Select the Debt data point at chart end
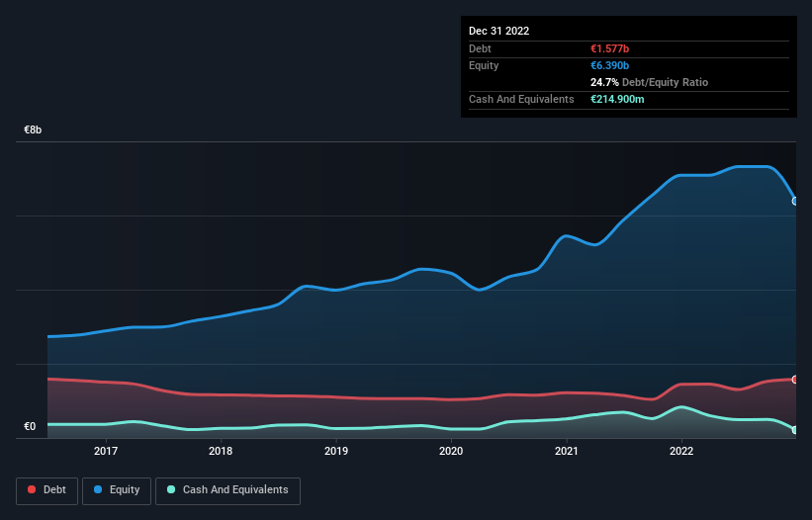 (795, 380)
